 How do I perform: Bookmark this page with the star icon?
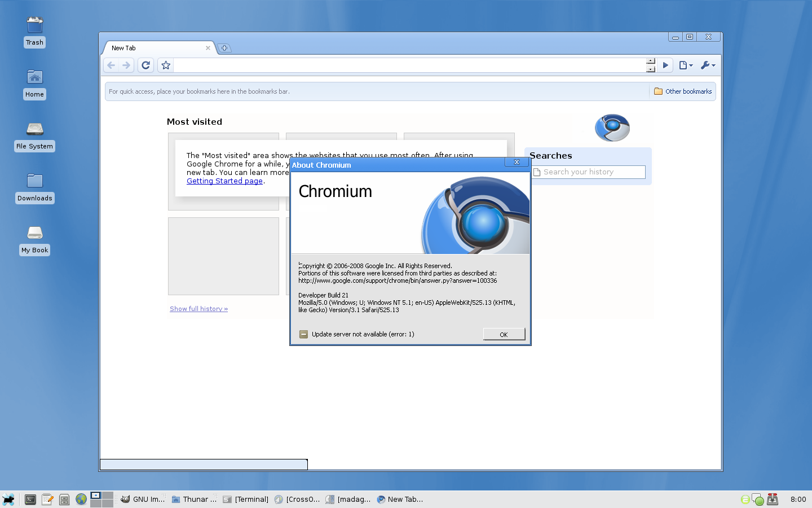click(166, 65)
